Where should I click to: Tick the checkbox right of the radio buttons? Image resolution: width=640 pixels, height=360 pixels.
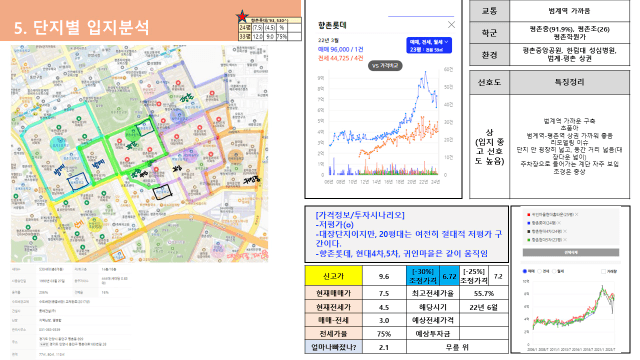pyautogui.click(x=603, y=271)
